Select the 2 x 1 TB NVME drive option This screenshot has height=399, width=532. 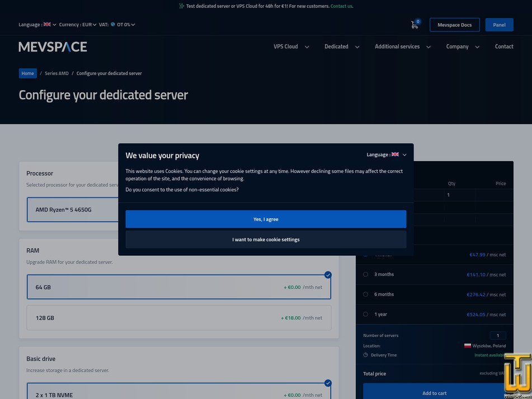[179, 391]
